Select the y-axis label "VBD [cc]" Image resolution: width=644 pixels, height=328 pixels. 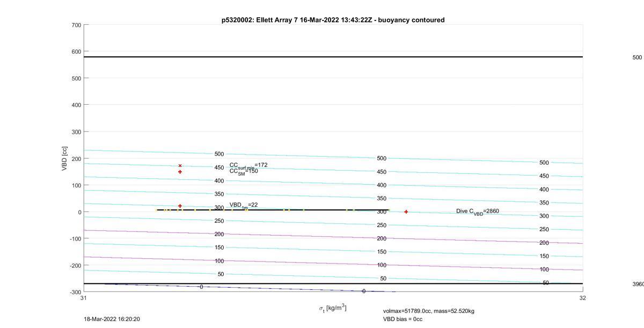65,158
